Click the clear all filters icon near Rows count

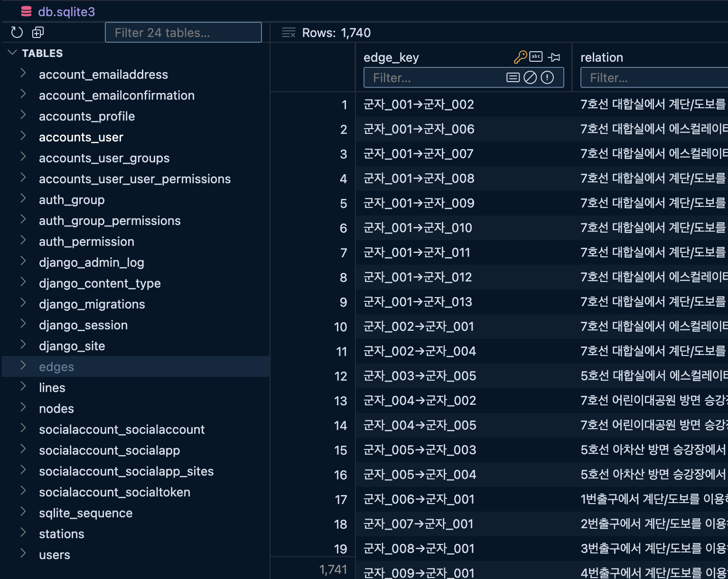tap(288, 32)
